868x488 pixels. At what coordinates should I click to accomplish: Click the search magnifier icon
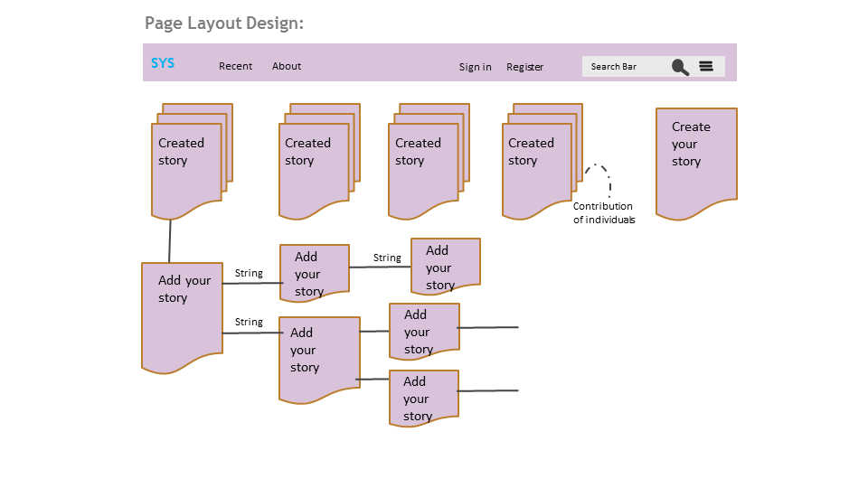pyautogui.click(x=680, y=67)
